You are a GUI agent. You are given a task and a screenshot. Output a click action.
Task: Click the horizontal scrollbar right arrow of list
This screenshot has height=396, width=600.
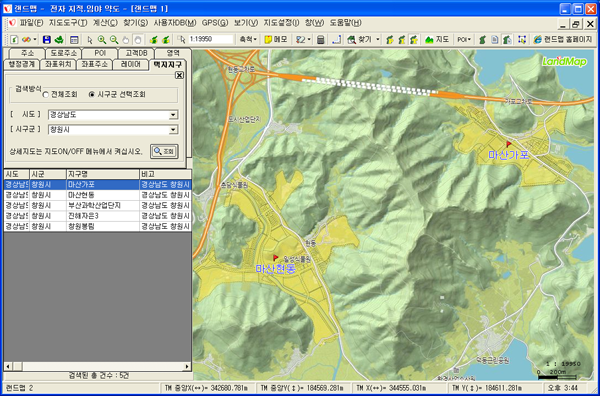point(187,367)
